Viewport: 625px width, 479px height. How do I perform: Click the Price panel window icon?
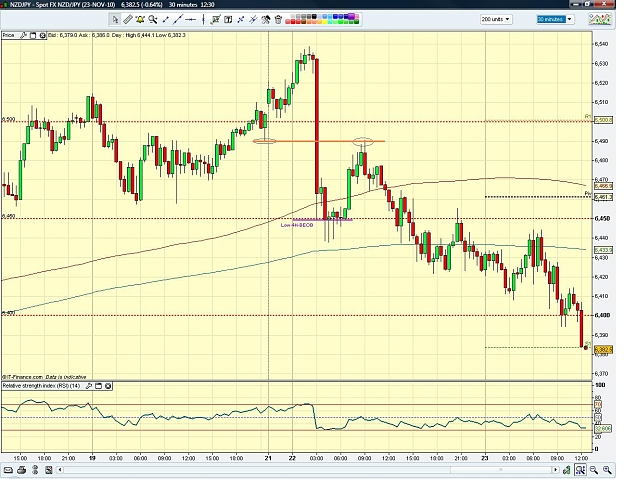33,35
